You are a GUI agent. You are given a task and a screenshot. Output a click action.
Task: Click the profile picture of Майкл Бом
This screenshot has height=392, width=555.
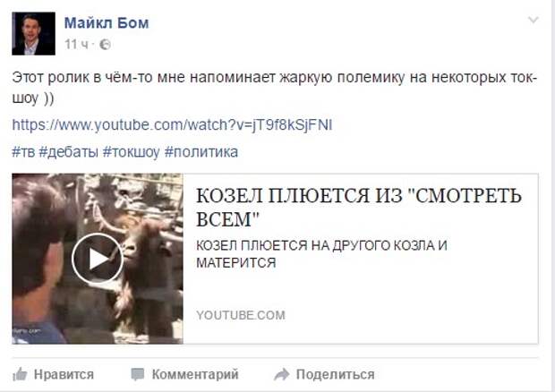(34, 34)
